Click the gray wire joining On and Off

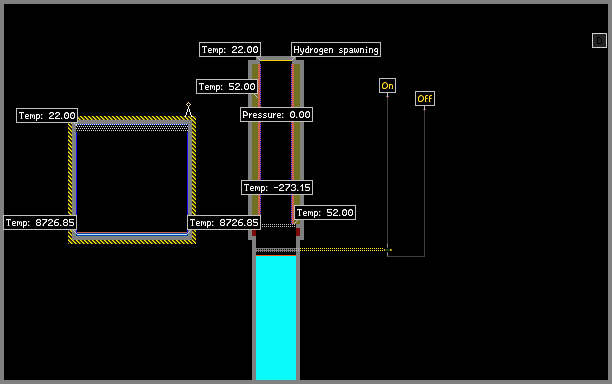406,256
